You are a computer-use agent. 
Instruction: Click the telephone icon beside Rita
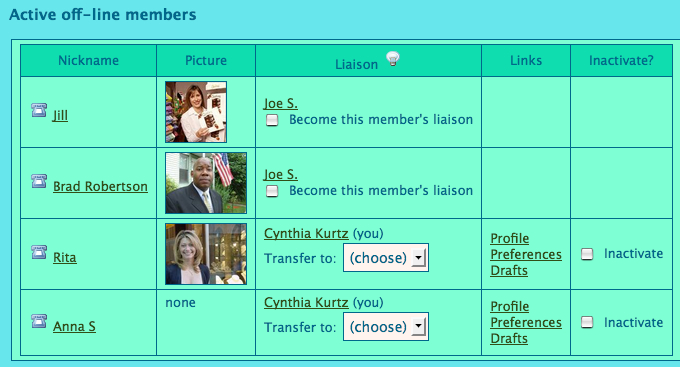tap(39, 252)
